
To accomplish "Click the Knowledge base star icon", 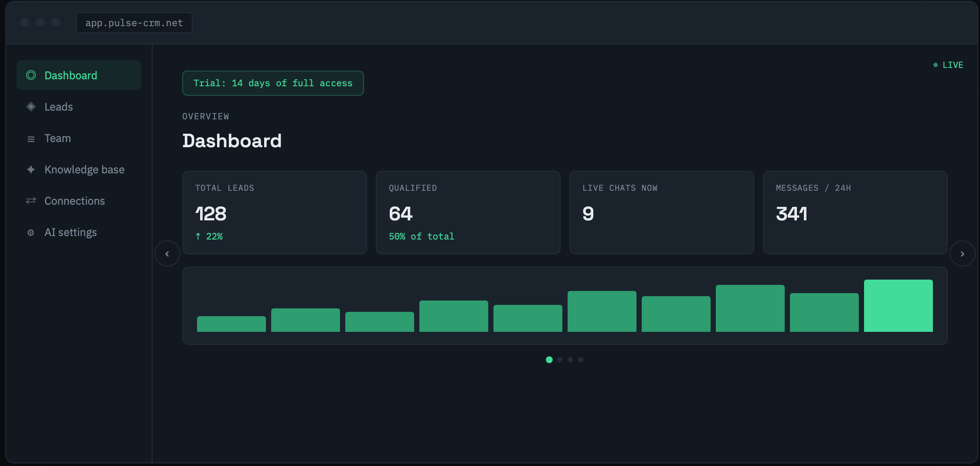I will pyautogui.click(x=31, y=169).
